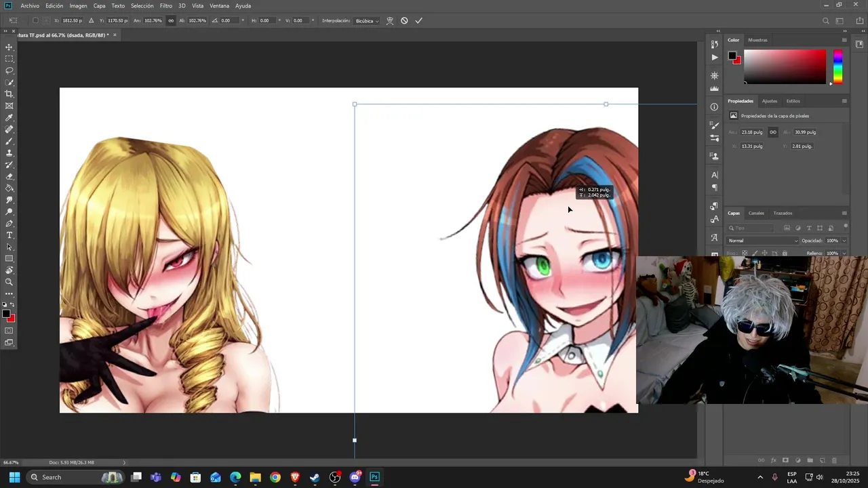Select the Frame tool
Screen dimensions: 868x488
[9, 106]
